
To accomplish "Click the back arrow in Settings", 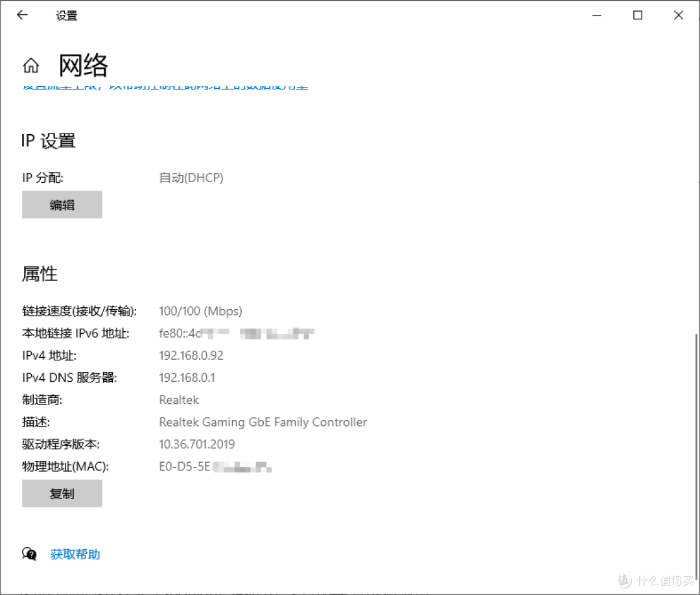I will pos(22,15).
